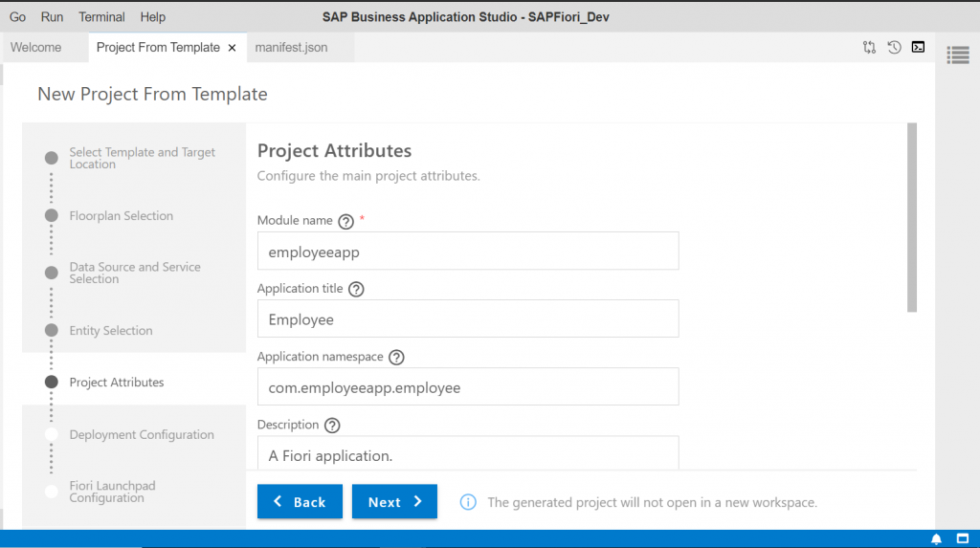Select the Fiori Launchpad Configuration step
The image size is (980, 548).
[x=113, y=492]
